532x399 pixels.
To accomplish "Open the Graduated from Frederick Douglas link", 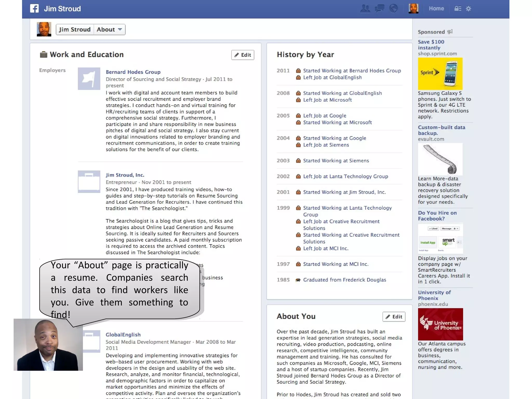I will 344,280.
